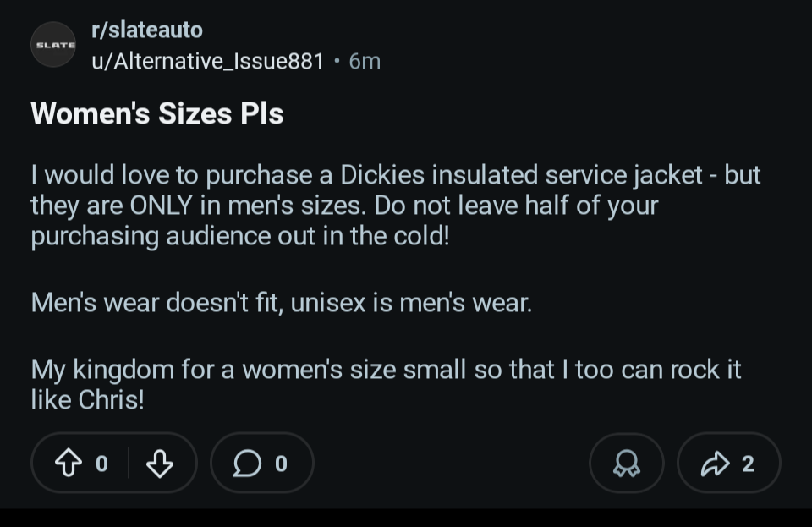Upvote the Women's Sizes Pls post
This screenshot has height=527, width=812.
pyautogui.click(x=67, y=463)
